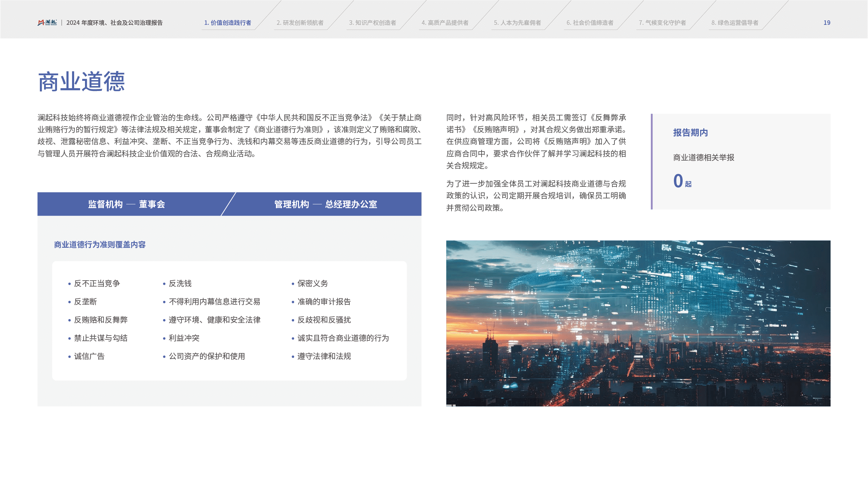Select the '管理机构 — 总经理办公室' header section

click(326, 204)
